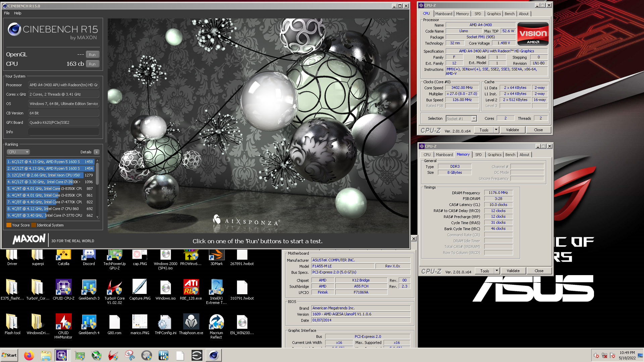
Task: Select the 310791.hwbot file icon
Action: (x=242, y=290)
